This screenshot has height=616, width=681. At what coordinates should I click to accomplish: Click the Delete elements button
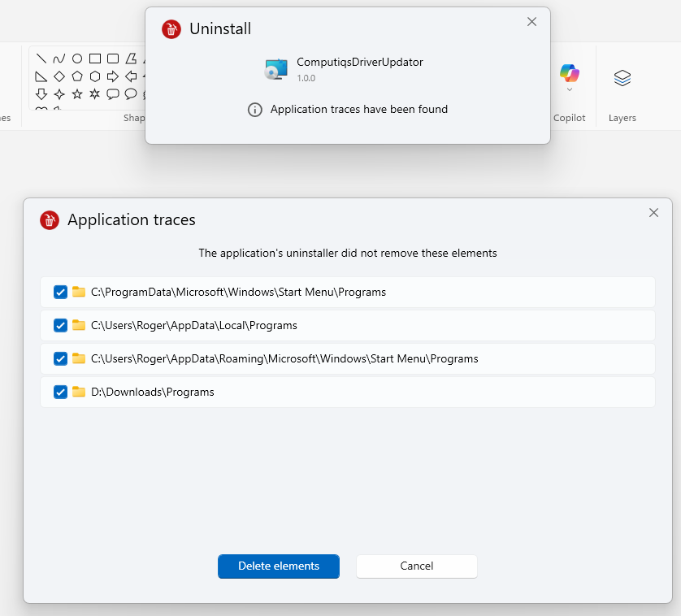pos(279,566)
